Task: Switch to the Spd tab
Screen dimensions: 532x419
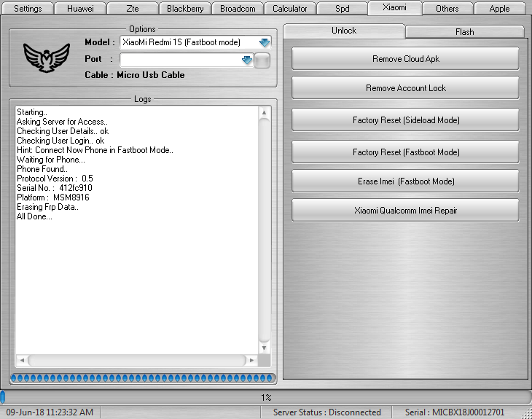Action: coord(342,9)
